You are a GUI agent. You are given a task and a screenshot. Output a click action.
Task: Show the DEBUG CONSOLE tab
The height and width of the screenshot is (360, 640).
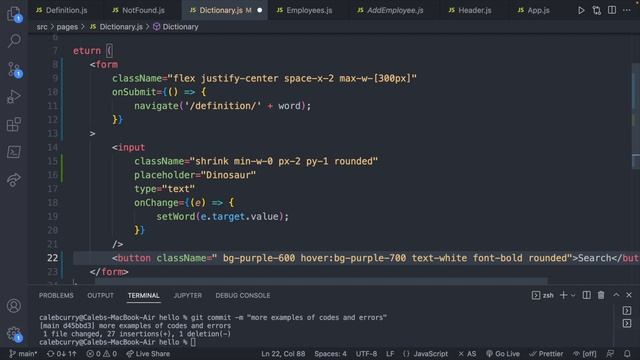[x=243, y=295]
